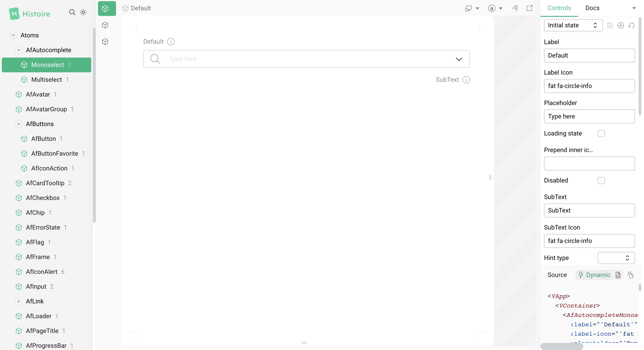Select the third variant cube icon
Screen dimensions: 644x350
[105, 42]
